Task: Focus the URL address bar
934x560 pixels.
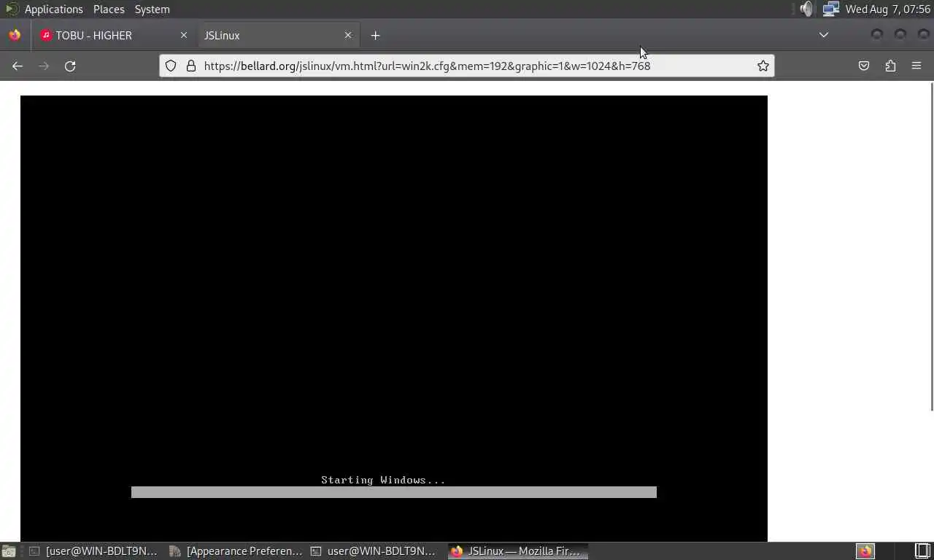Action: [x=467, y=66]
